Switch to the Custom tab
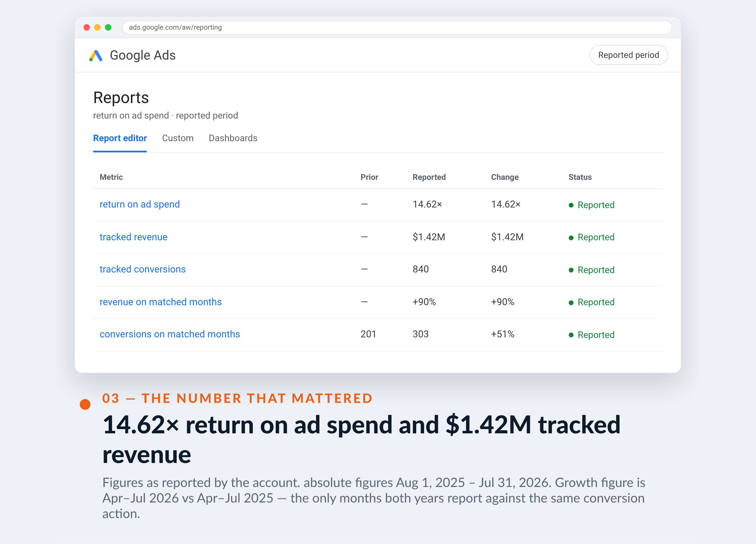The image size is (756, 544). tap(178, 138)
